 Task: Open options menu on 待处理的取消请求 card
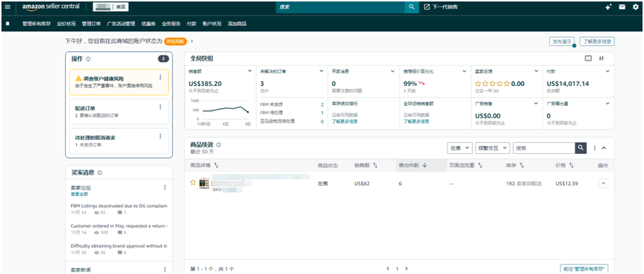tap(160, 136)
